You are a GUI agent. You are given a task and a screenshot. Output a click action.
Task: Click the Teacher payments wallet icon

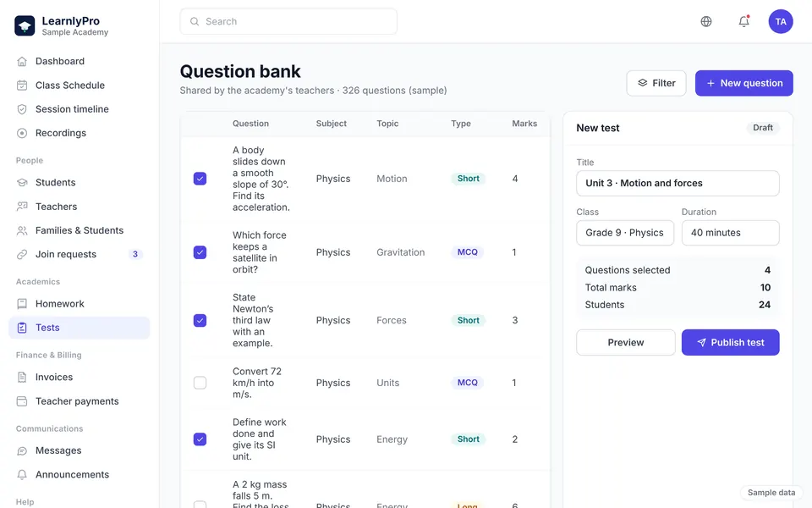22,401
